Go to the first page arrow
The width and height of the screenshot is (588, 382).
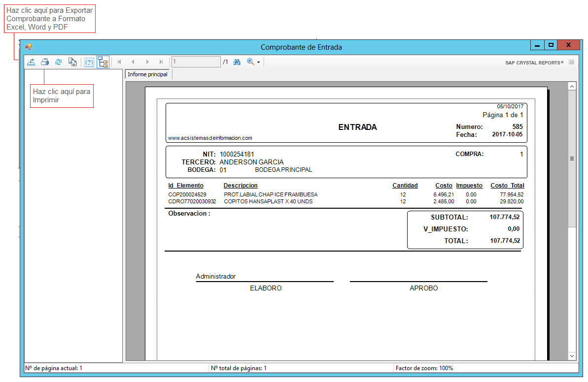pos(119,62)
